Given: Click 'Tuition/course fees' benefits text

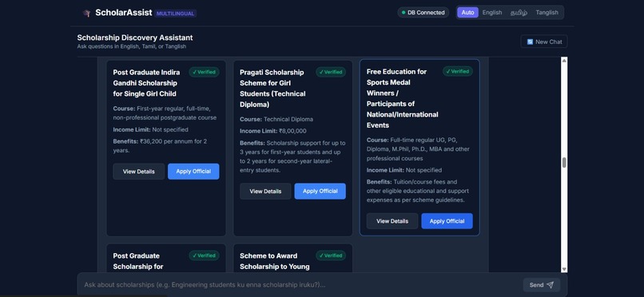Looking at the screenshot, I should pos(418,191).
